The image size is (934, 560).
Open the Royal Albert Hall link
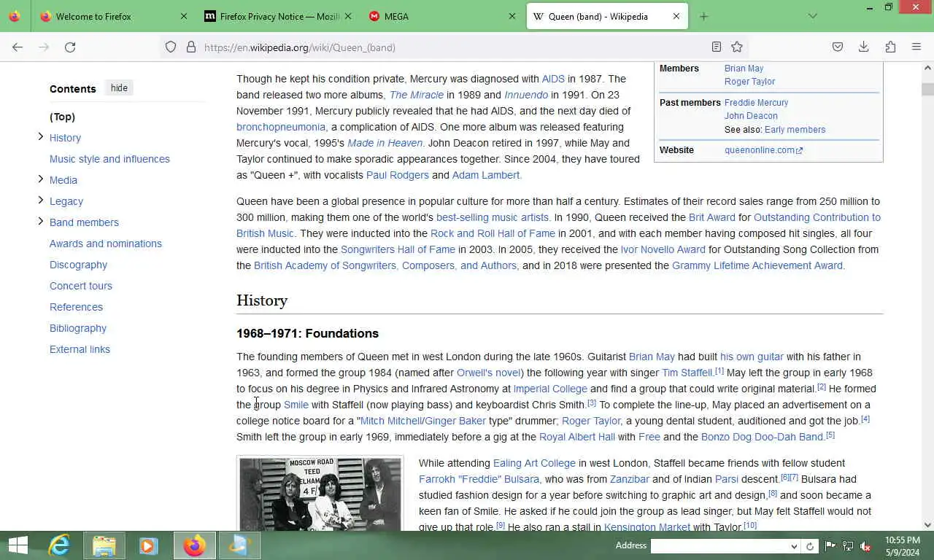click(577, 437)
